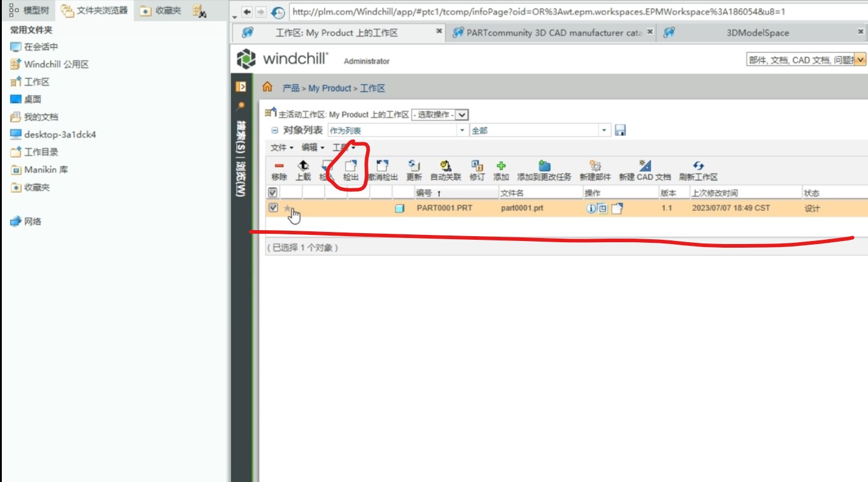Expand the navigator sidebar toggle icon
868x482 pixels.
(x=241, y=87)
